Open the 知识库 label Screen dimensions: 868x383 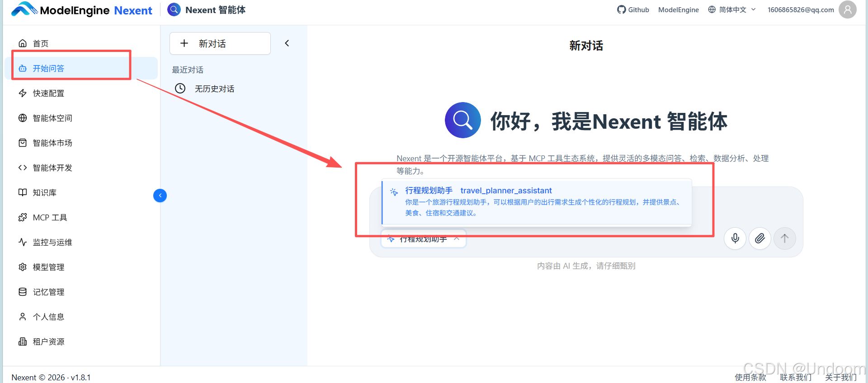45,192
